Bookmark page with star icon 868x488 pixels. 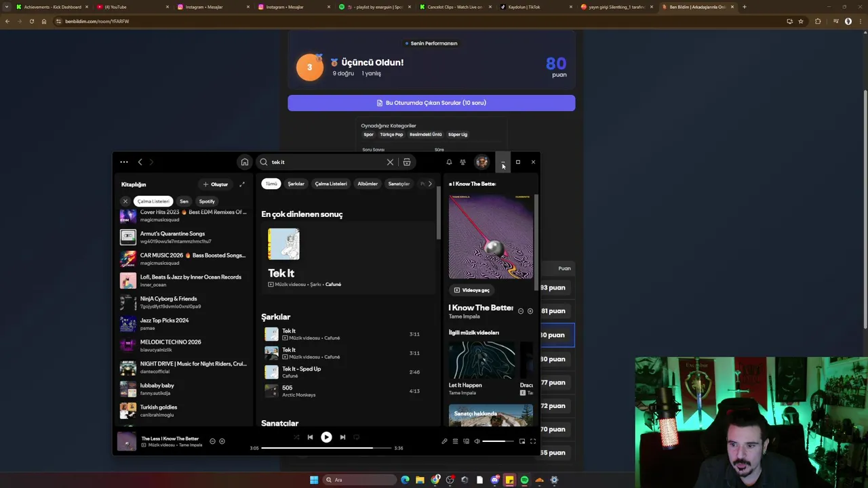point(801,21)
